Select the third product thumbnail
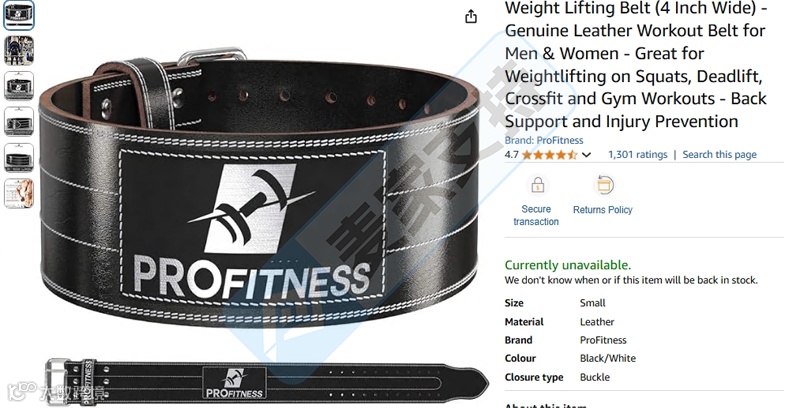Screen dimensions: 800x408 click(x=19, y=86)
